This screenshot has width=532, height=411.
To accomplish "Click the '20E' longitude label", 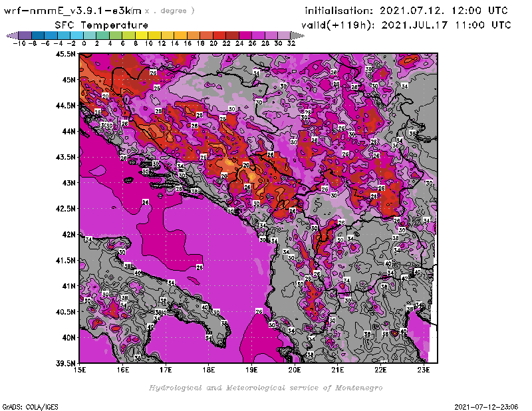I will tap(295, 370).
